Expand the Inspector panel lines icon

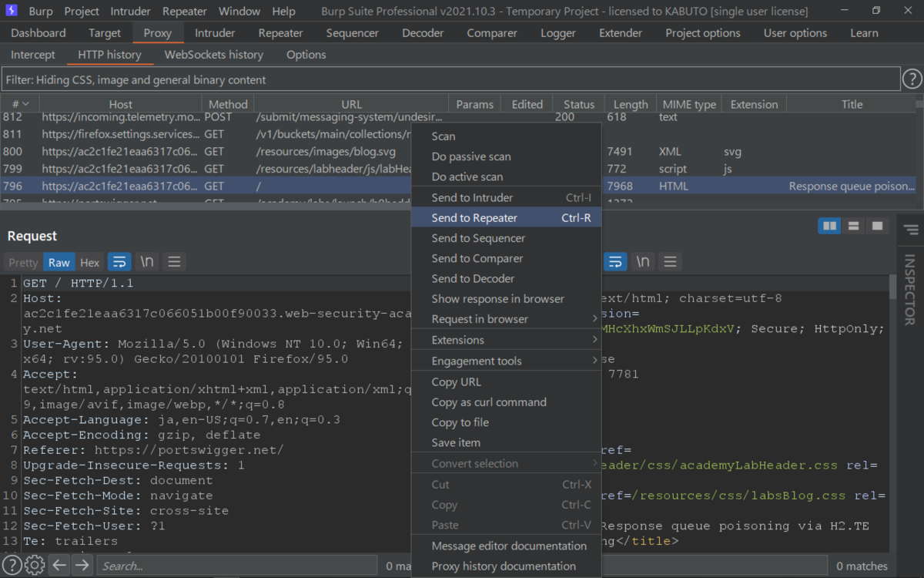coord(911,230)
